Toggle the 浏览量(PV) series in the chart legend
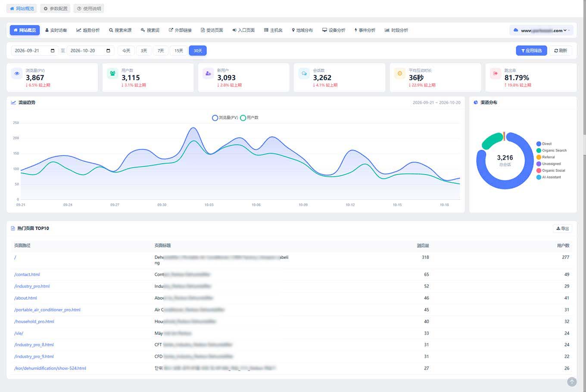Image resolution: width=586 pixels, height=392 pixels. 225,118
